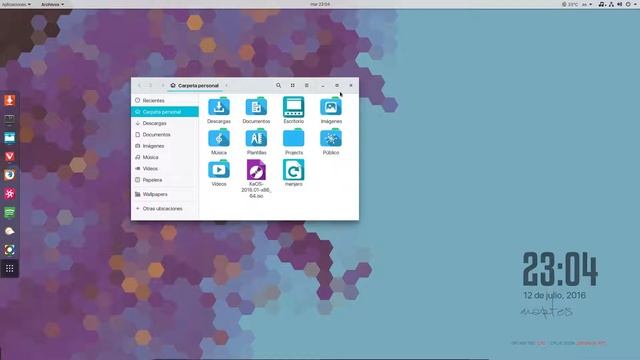Open the Projects folder icon
The image size is (640, 360).
coord(293,138)
